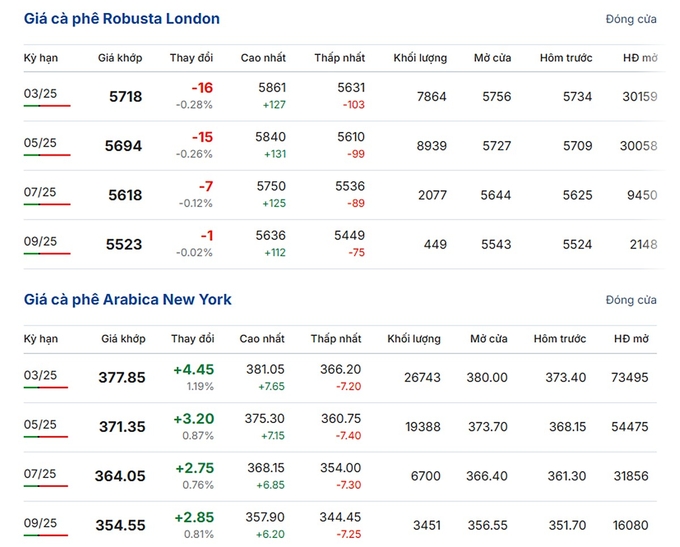Click Hôm trước header in Robusta table
The height and width of the screenshot is (547, 680).
click(x=565, y=58)
